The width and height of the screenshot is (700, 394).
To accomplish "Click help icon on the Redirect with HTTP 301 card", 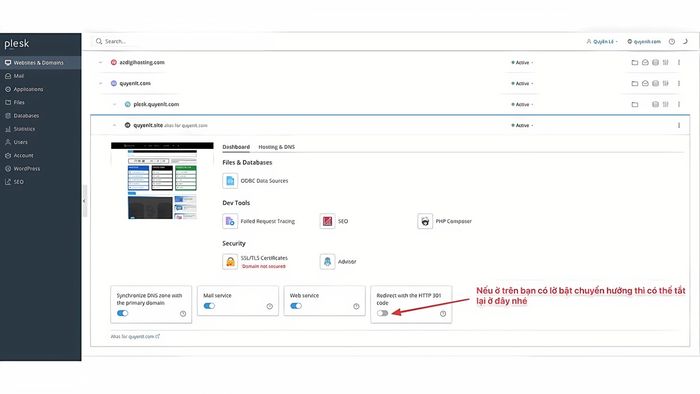I will tap(443, 314).
